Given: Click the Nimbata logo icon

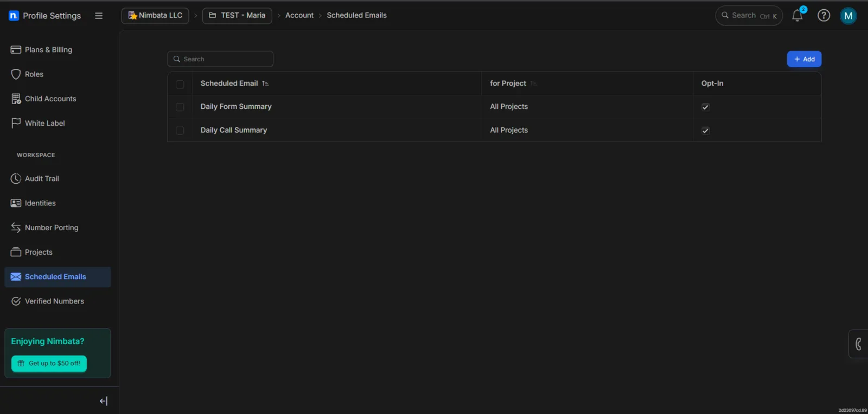Looking at the screenshot, I should pos(14,16).
